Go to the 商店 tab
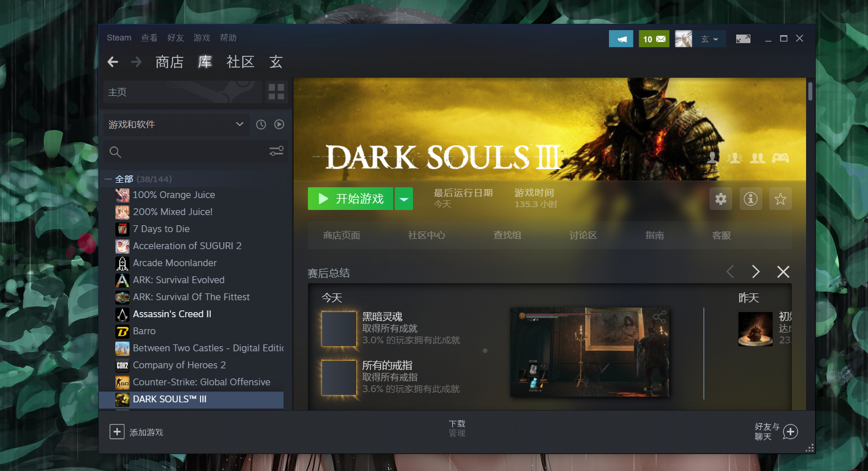Image resolution: width=868 pixels, height=471 pixels. point(169,62)
